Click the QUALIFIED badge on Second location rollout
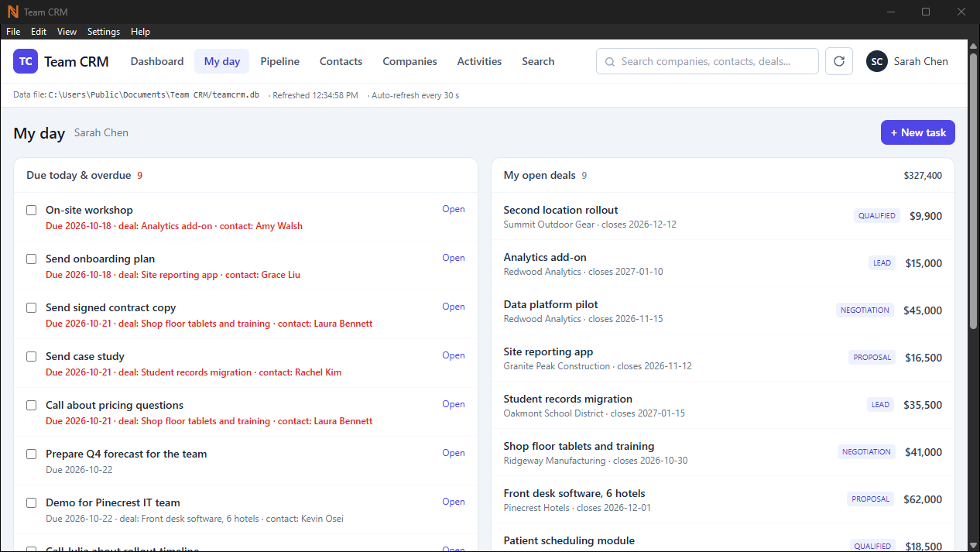980x552 pixels. 877,216
